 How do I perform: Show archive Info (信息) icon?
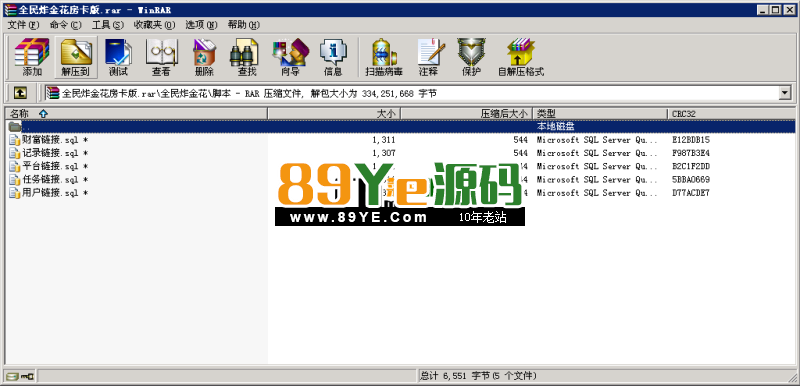333,57
